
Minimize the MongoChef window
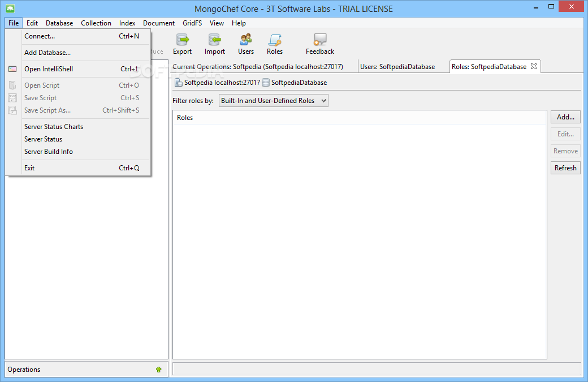point(536,7)
